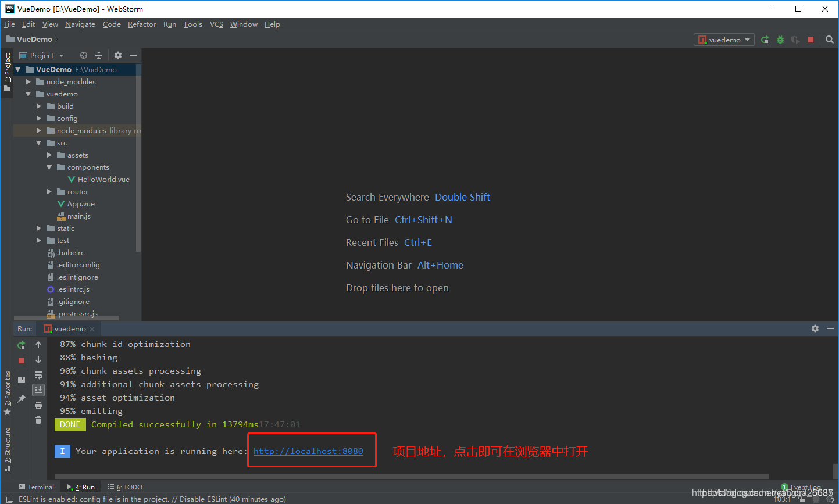Toggle pin tab in Run panel
Viewport: 839px width, 504px height.
point(22,399)
